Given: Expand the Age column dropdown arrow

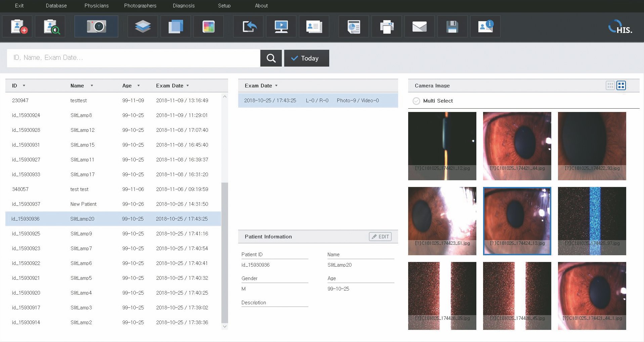Looking at the screenshot, I should pos(138,86).
